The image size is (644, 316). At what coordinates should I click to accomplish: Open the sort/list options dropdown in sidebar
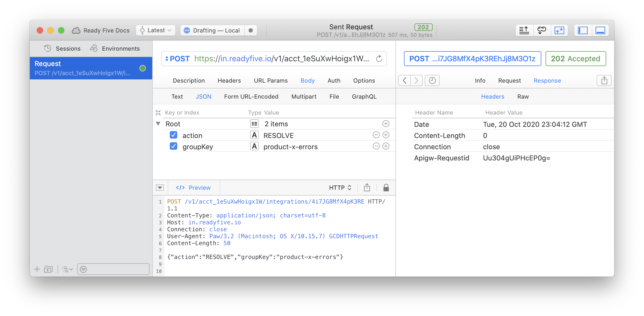67,269
